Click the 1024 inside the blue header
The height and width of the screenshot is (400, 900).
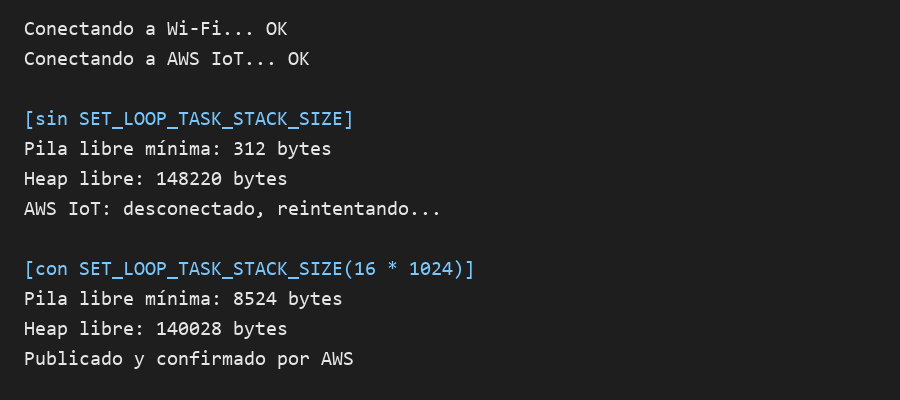click(x=430, y=269)
